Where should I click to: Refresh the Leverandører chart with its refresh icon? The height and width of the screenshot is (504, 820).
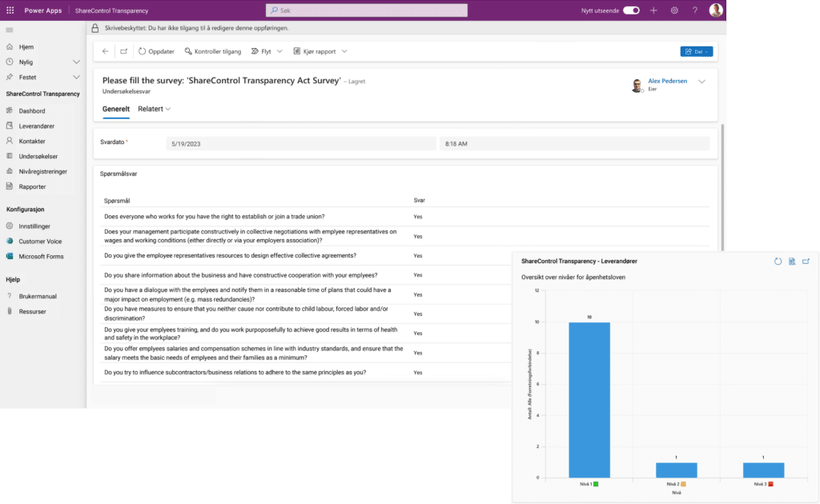pos(778,262)
